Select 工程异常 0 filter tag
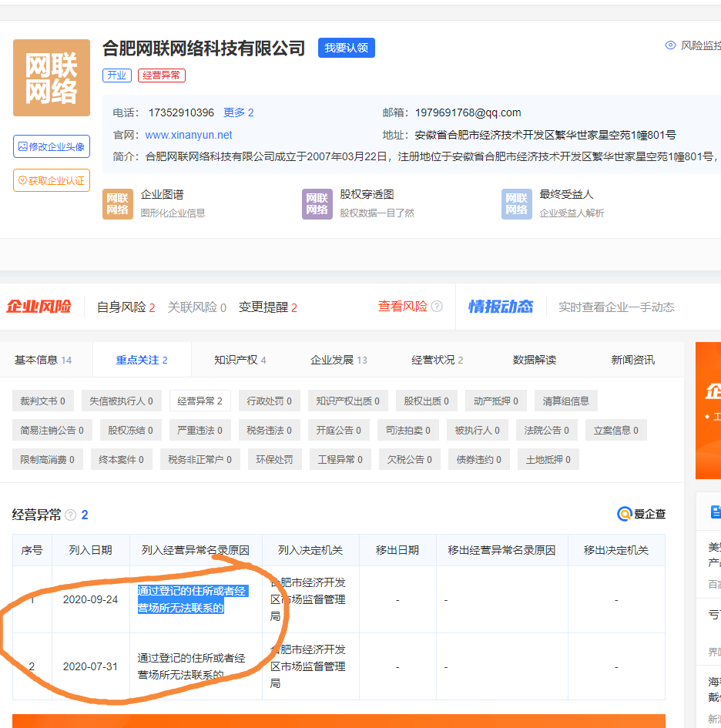 [340, 460]
